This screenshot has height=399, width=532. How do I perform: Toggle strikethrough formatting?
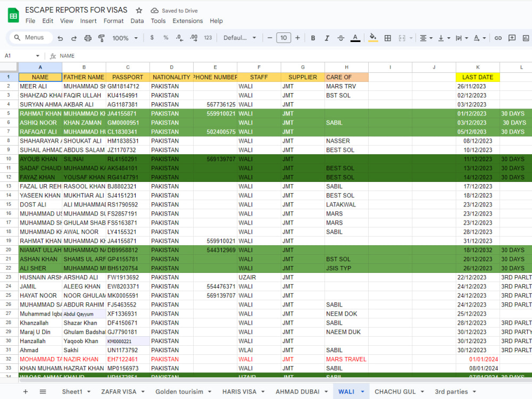click(340, 38)
